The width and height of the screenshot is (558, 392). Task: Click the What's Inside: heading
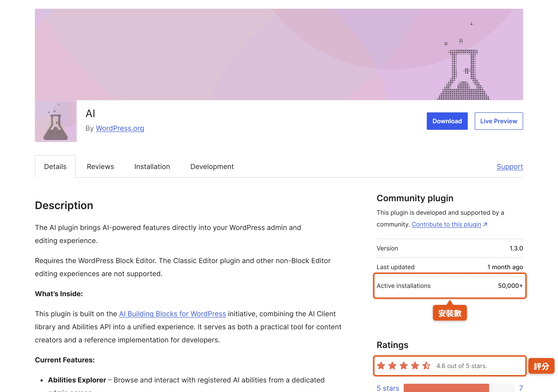[59, 294]
